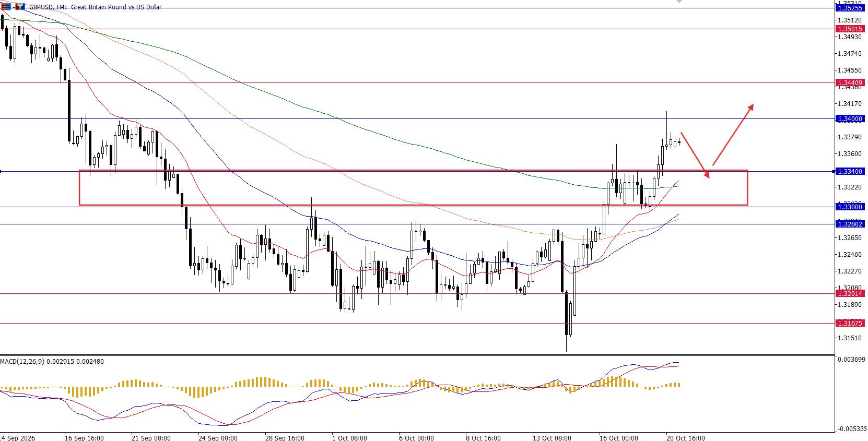The image size is (868, 441).
Task: Open the Depth of Market grid icon
Action: pos(5,7)
